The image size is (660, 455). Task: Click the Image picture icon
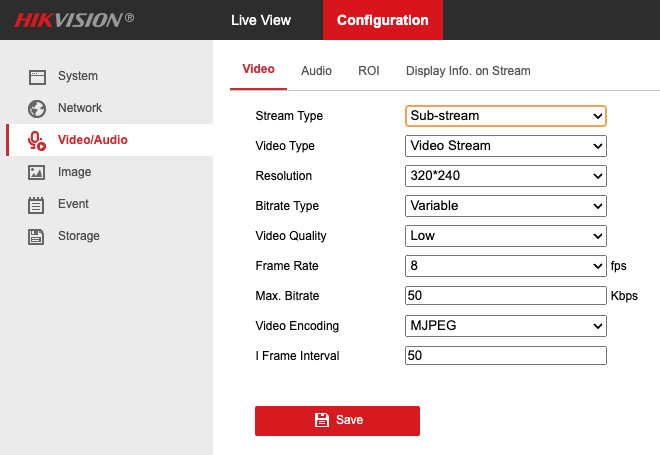(x=37, y=173)
